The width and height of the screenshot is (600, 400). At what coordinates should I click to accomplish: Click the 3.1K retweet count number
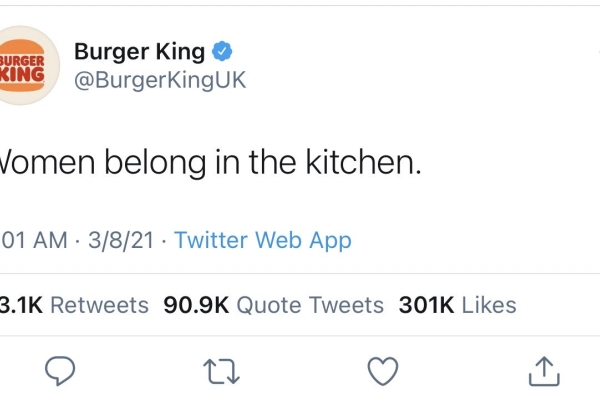pyautogui.click(x=20, y=305)
